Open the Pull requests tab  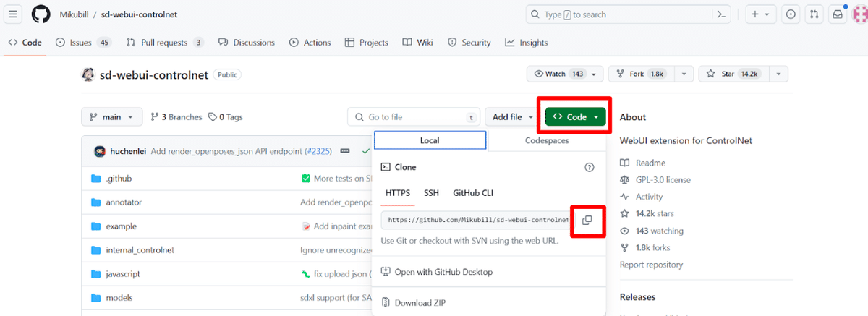click(165, 43)
